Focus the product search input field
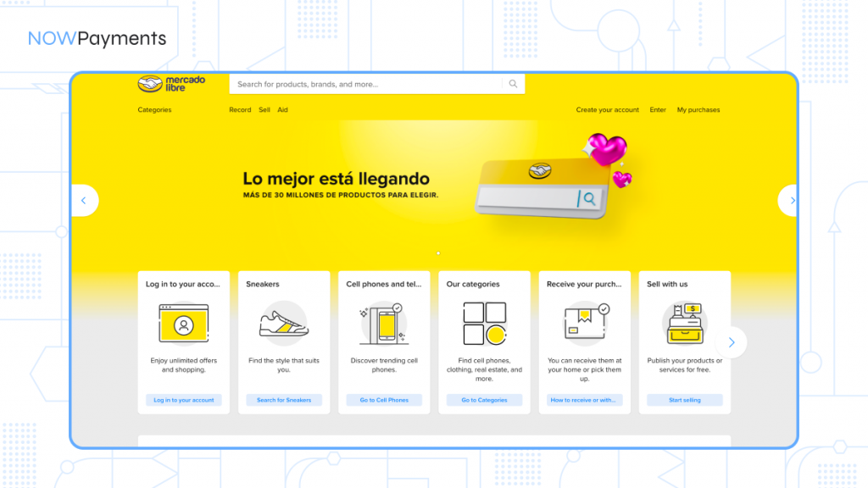 [x=364, y=84]
